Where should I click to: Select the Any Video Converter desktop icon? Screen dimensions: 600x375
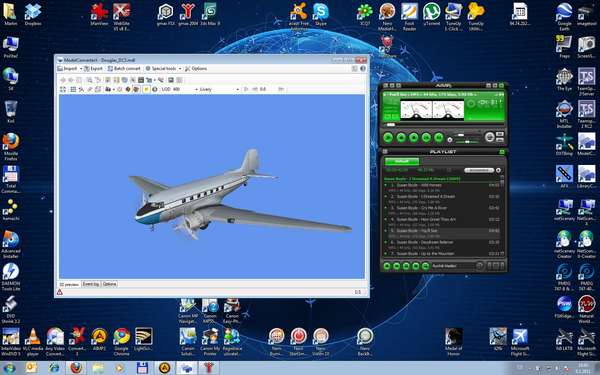(x=55, y=342)
